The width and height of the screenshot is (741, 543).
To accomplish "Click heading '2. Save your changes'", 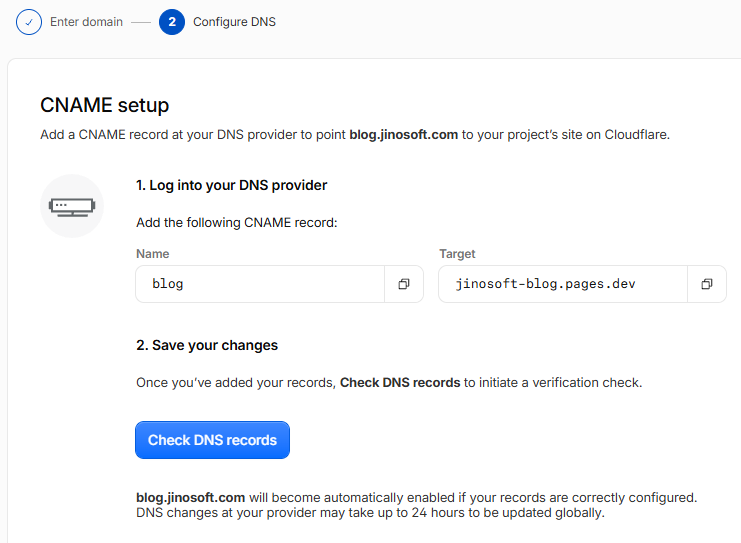I will coord(207,345).
